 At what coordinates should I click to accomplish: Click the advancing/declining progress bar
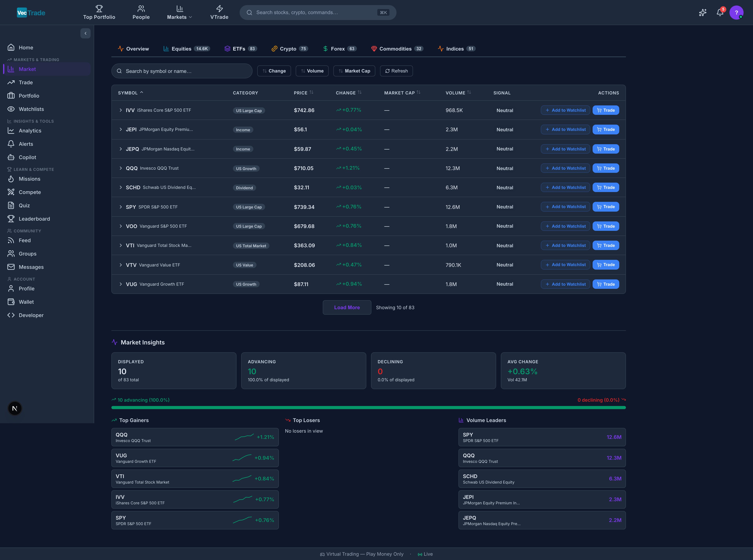(x=368, y=407)
